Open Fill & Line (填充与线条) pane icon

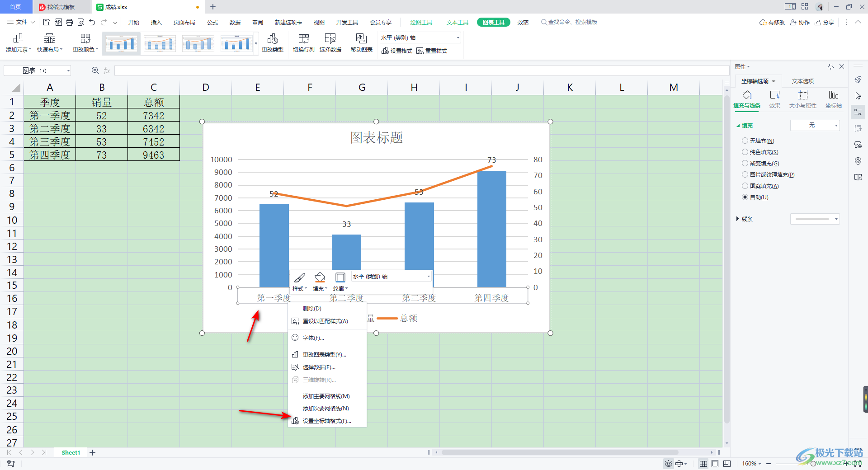(x=747, y=100)
